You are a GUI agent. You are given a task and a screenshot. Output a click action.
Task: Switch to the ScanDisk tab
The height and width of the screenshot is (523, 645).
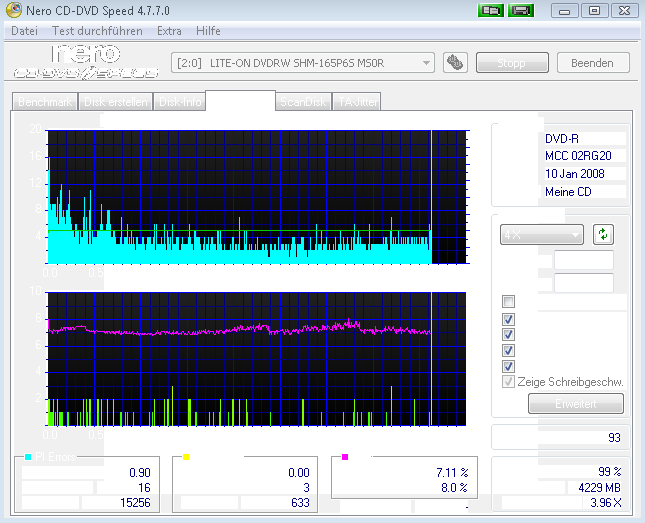tap(302, 102)
